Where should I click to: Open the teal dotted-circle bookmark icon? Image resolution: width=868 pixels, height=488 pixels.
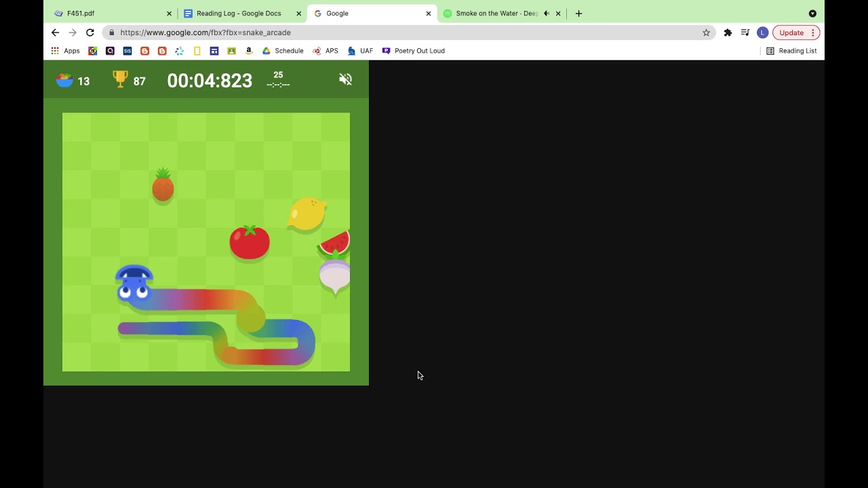pos(180,51)
